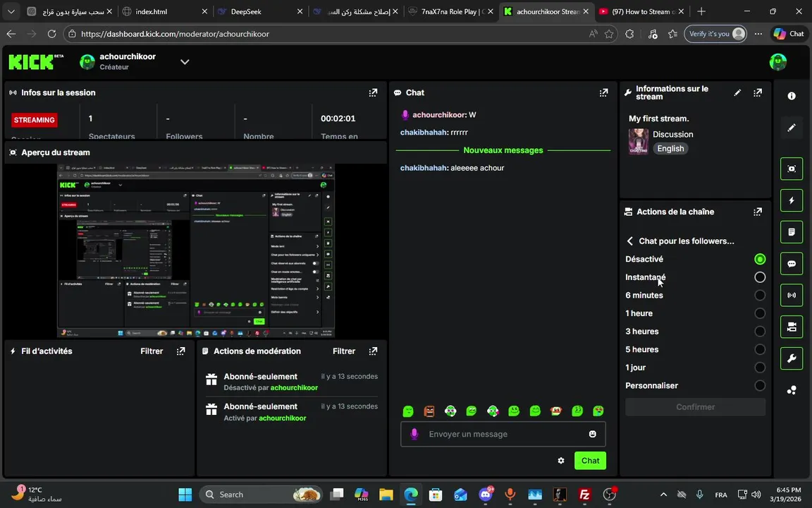This screenshot has width=812, height=508.
Task: Click the three-dots icon at sidebar bottom
Action: pyautogui.click(x=792, y=389)
